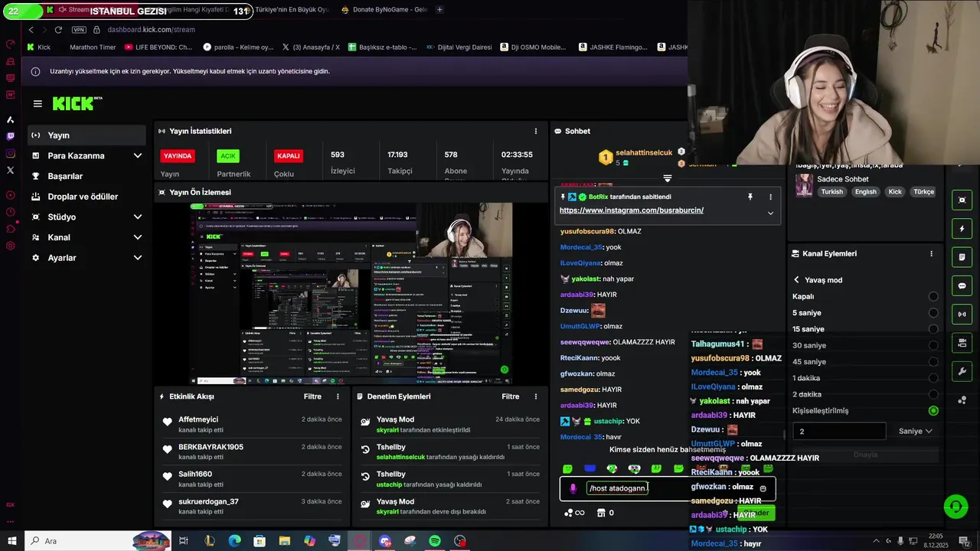
Task: Open the pinned Instagram busraburcin link
Action: tap(632, 210)
